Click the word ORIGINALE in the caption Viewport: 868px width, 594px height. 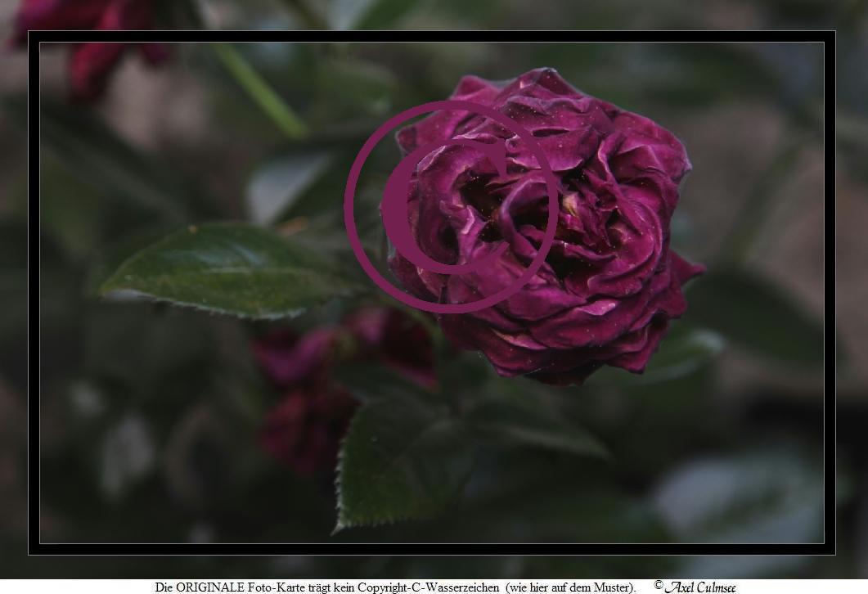click(209, 587)
